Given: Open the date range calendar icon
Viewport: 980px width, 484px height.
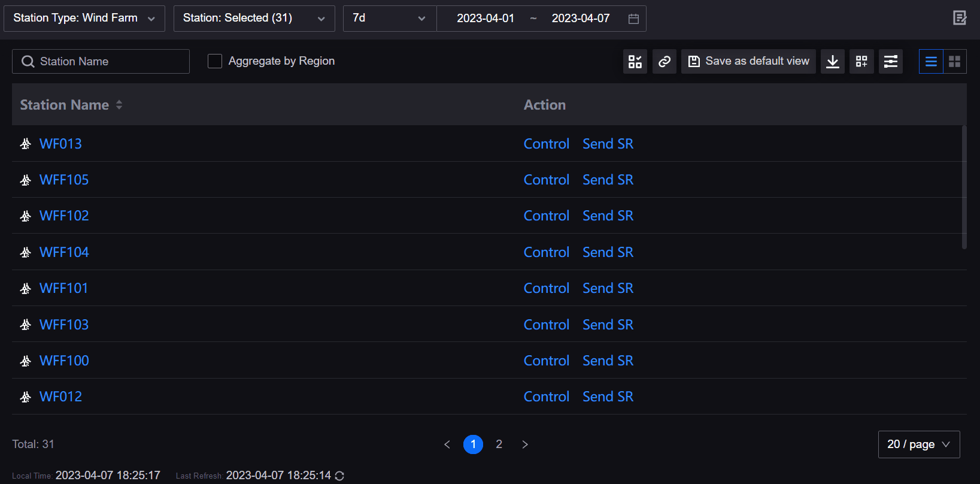Looking at the screenshot, I should (633, 19).
